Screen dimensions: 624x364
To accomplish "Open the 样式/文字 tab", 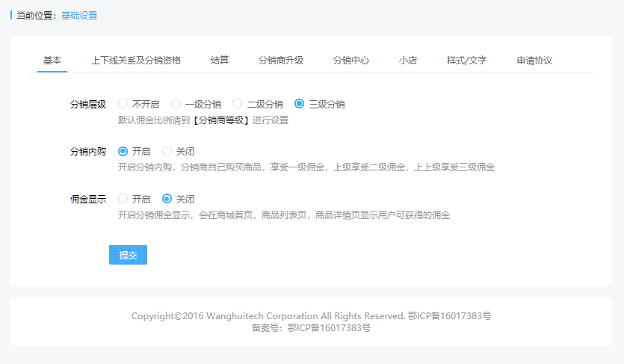I will (x=467, y=61).
